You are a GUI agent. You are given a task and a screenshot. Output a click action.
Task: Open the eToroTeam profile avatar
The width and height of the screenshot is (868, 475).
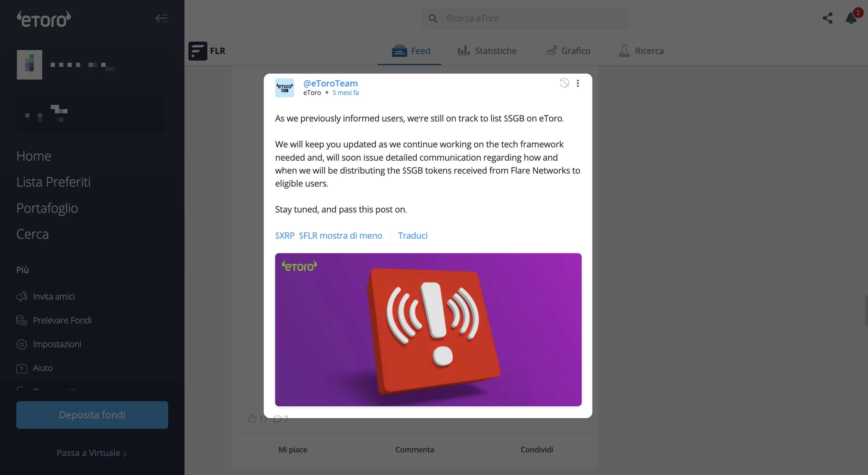point(285,88)
